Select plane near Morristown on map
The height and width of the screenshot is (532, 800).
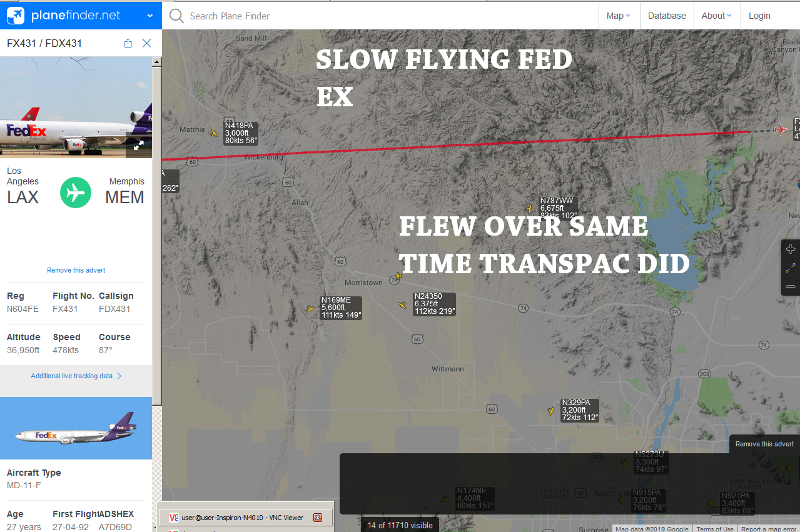[x=398, y=276]
